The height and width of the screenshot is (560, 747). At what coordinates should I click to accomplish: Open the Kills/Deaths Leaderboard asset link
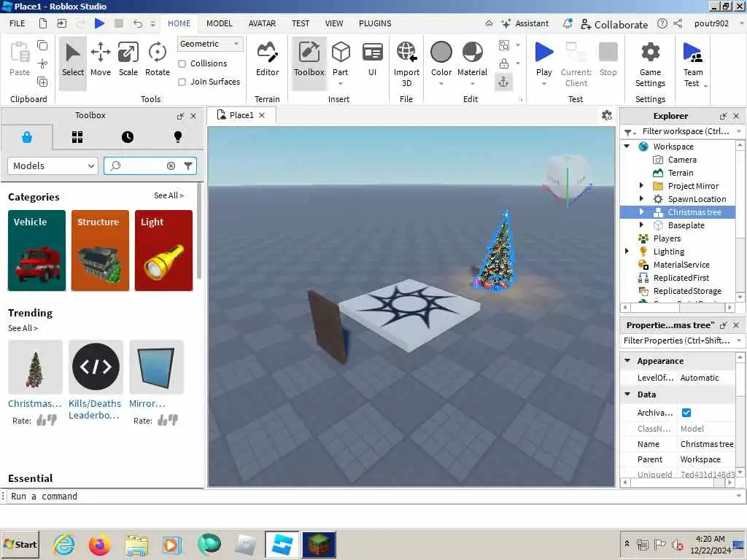[95, 409]
